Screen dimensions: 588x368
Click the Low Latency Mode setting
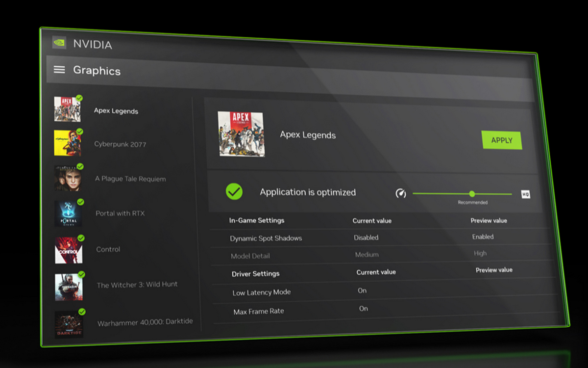coord(262,292)
